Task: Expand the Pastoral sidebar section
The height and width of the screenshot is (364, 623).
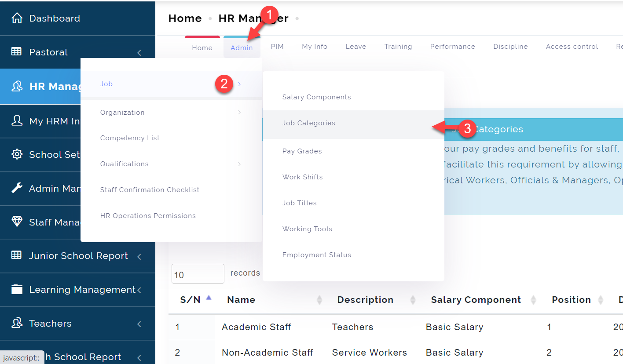Action: pos(139,53)
